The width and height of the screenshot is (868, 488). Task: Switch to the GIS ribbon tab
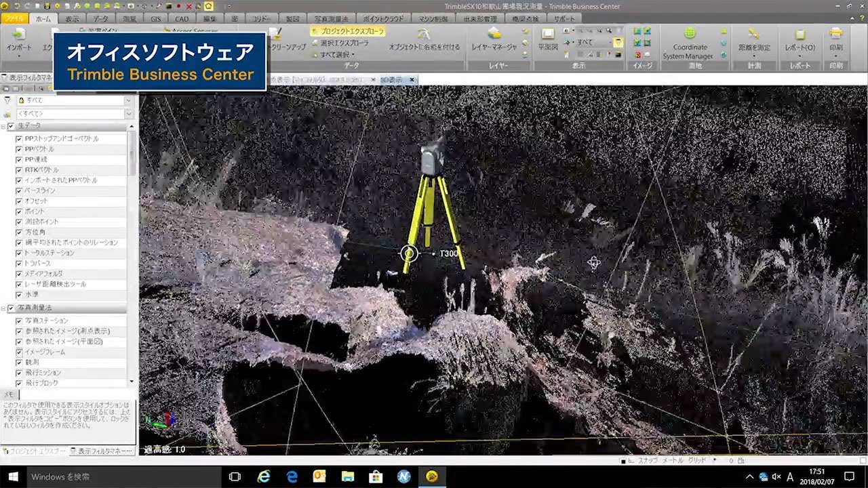(x=156, y=19)
